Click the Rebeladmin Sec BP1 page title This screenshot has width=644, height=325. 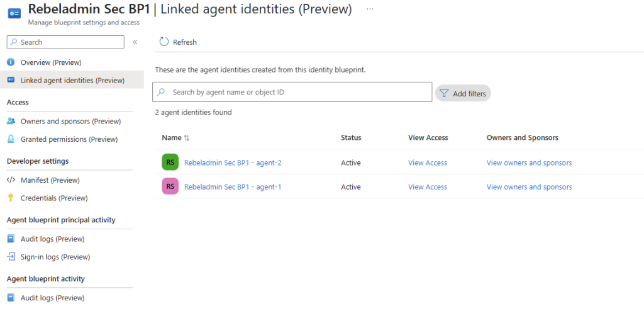click(x=89, y=9)
